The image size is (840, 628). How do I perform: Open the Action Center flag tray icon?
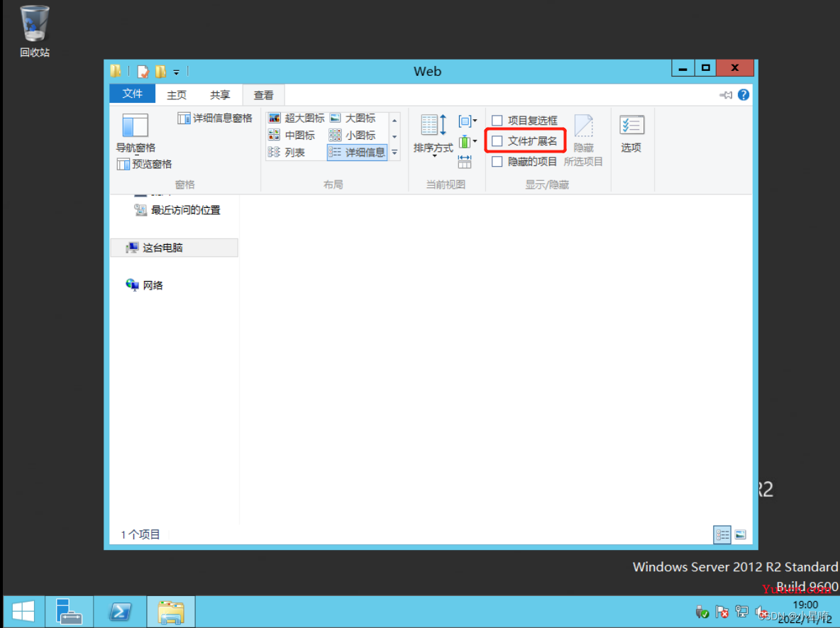722,612
